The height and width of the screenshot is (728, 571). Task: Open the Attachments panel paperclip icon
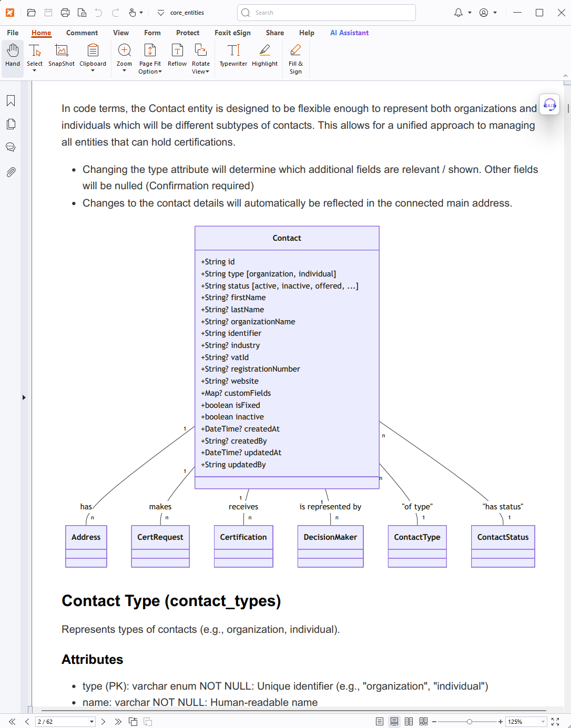click(11, 172)
